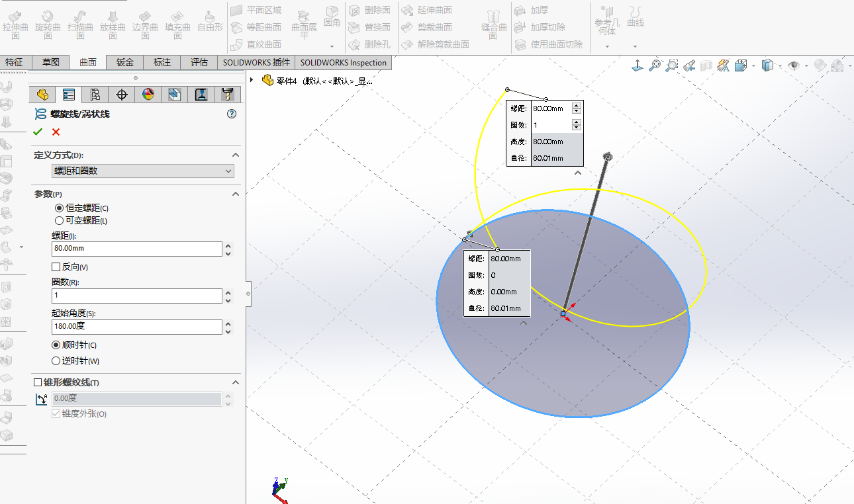Switch to the PropertyManager tab icon
The height and width of the screenshot is (504, 854).
pyautogui.click(x=68, y=94)
